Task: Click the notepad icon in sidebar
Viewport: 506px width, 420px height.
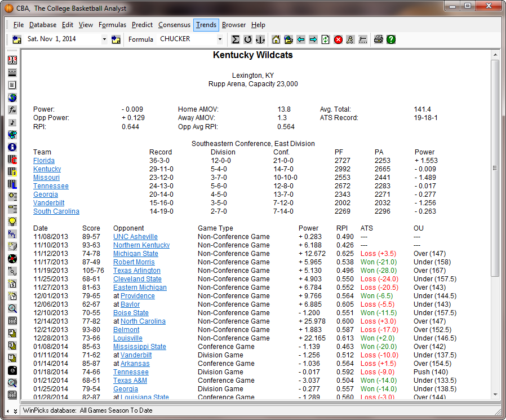Action: click(x=12, y=85)
